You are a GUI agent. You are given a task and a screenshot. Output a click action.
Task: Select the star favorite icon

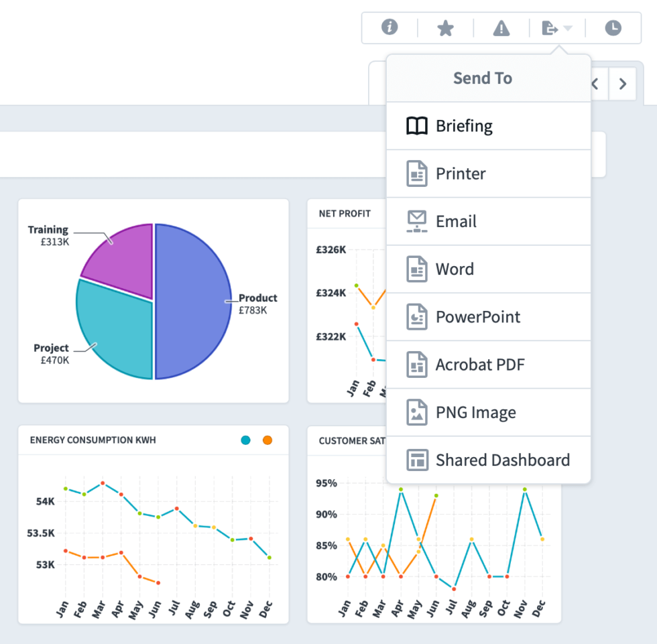pyautogui.click(x=445, y=28)
